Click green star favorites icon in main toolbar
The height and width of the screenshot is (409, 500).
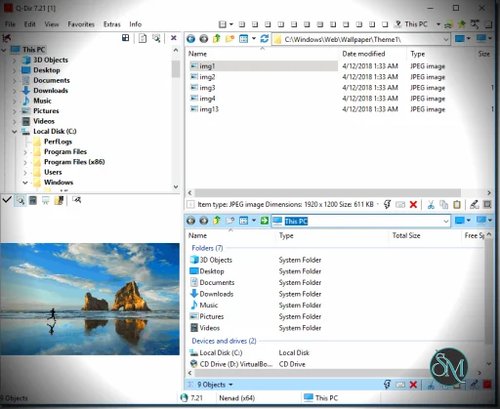462,24
